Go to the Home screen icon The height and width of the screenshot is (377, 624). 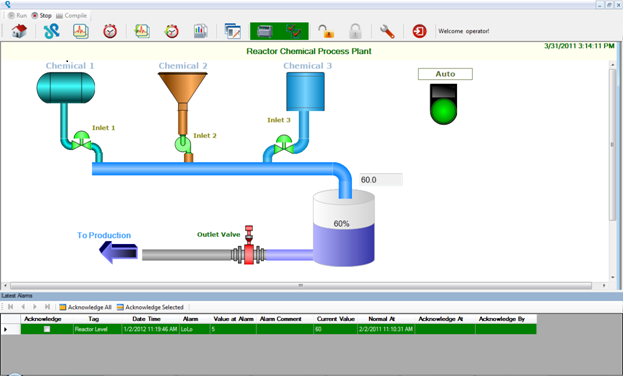(x=19, y=31)
